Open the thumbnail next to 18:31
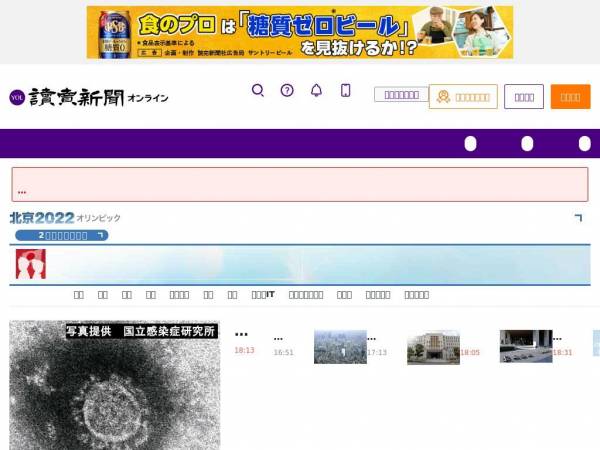 [526, 346]
